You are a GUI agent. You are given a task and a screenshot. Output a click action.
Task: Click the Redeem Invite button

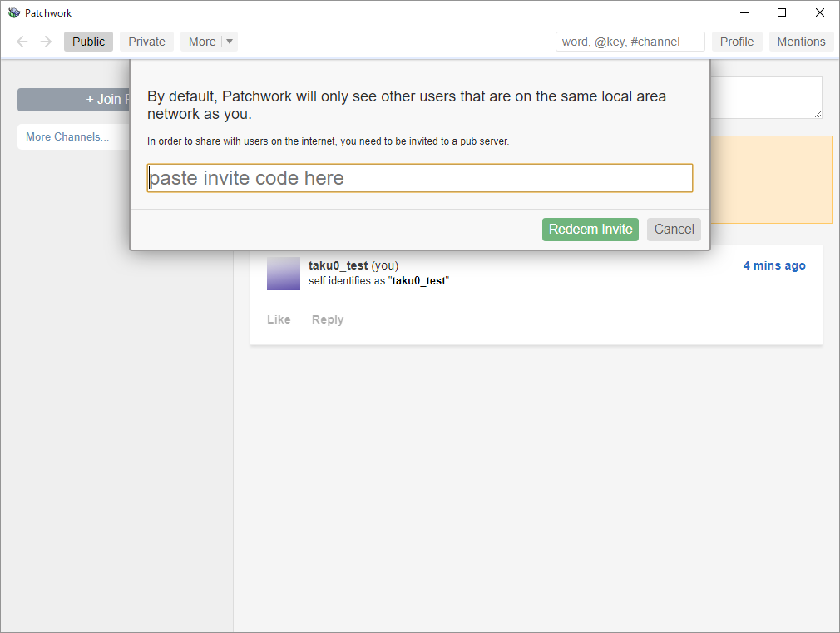pyautogui.click(x=590, y=230)
